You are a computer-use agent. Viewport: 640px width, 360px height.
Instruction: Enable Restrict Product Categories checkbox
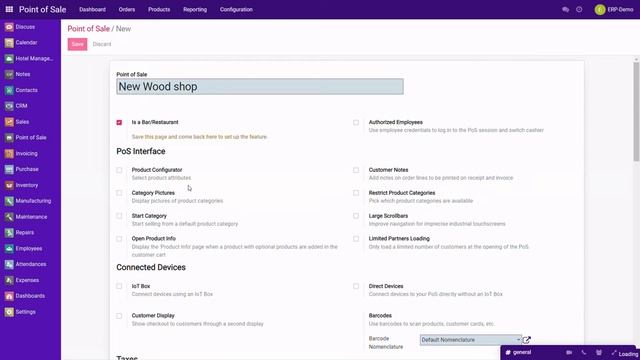[x=356, y=193]
